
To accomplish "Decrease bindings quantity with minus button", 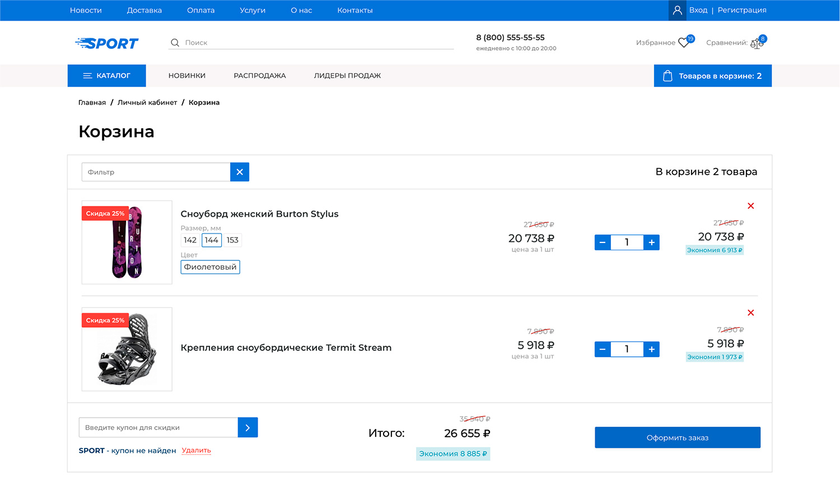I will (x=603, y=349).
